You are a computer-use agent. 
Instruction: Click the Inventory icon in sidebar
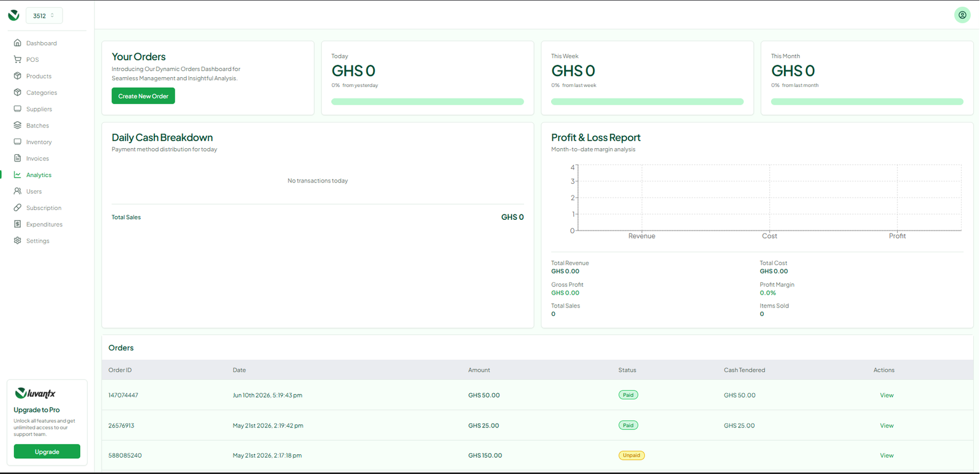(x=18, y=142)
